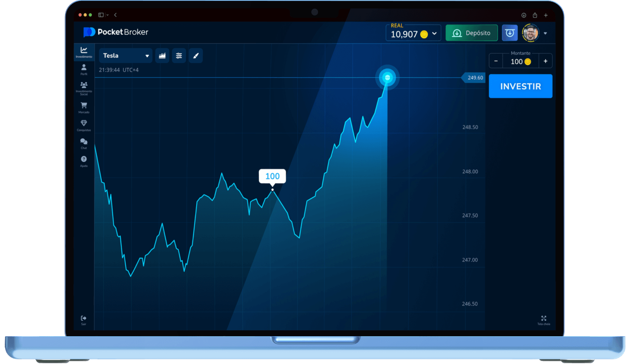Click the 100 trade marker on chart
Viewport: 630px width, 364px height.
(x=272, y=176)
